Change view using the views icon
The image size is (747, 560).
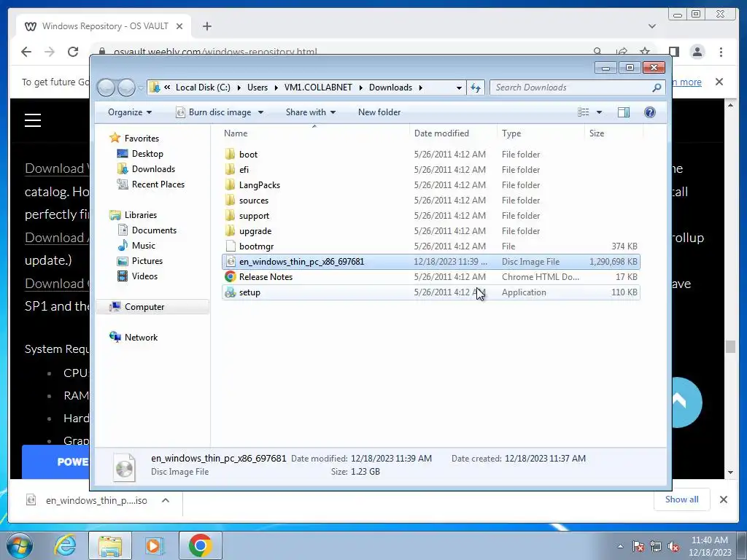pos(583,112)
